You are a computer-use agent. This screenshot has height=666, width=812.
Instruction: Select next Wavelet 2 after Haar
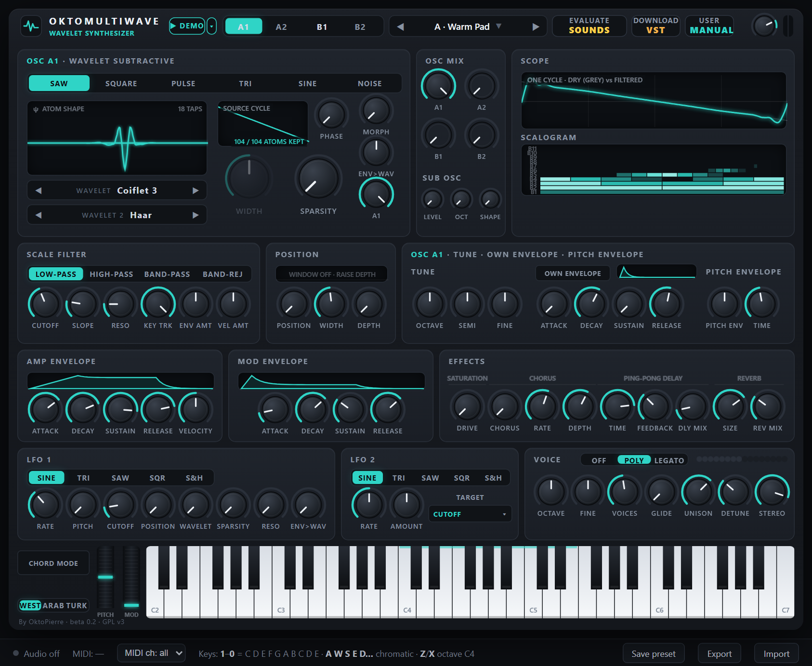coord(196,215)
